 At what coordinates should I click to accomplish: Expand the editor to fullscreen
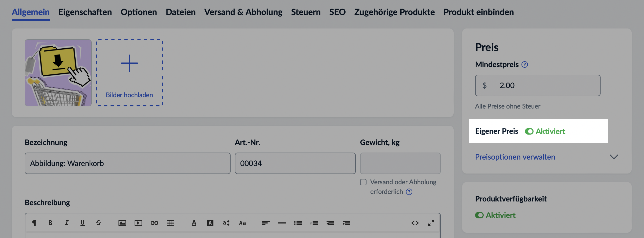[x=431, y=223]
